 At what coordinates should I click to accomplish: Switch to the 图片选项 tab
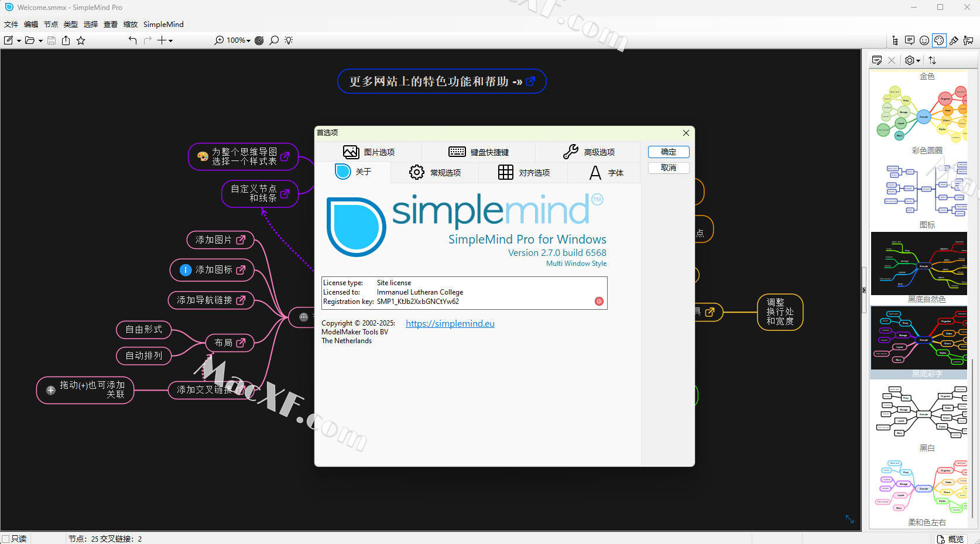pyautogui.click(x=369, y=152)
